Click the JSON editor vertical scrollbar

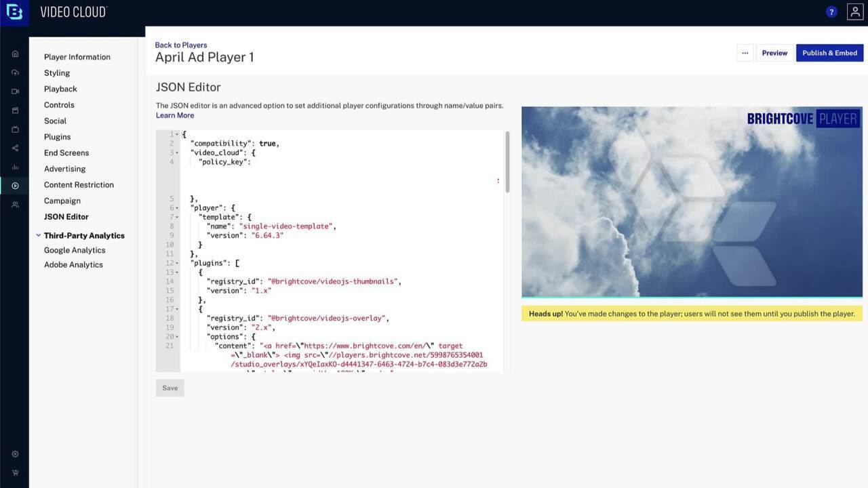[x=507, y=163]
